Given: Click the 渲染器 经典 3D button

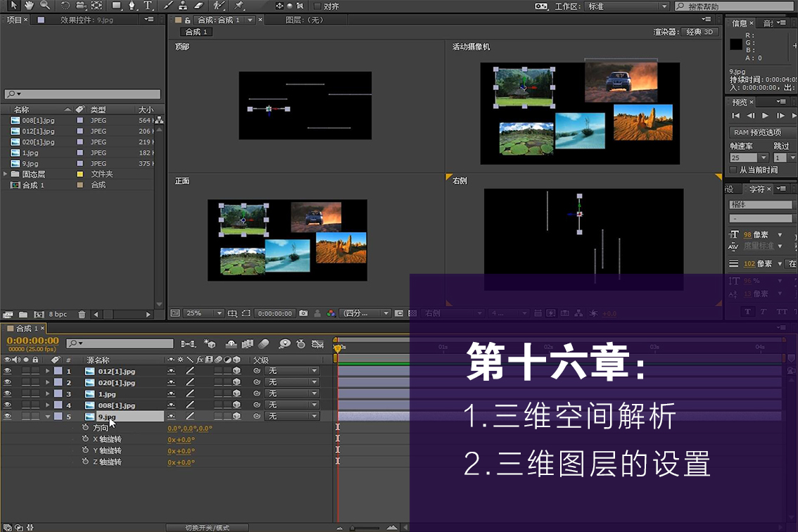Looking at the screenshot, I should (701, 32).
